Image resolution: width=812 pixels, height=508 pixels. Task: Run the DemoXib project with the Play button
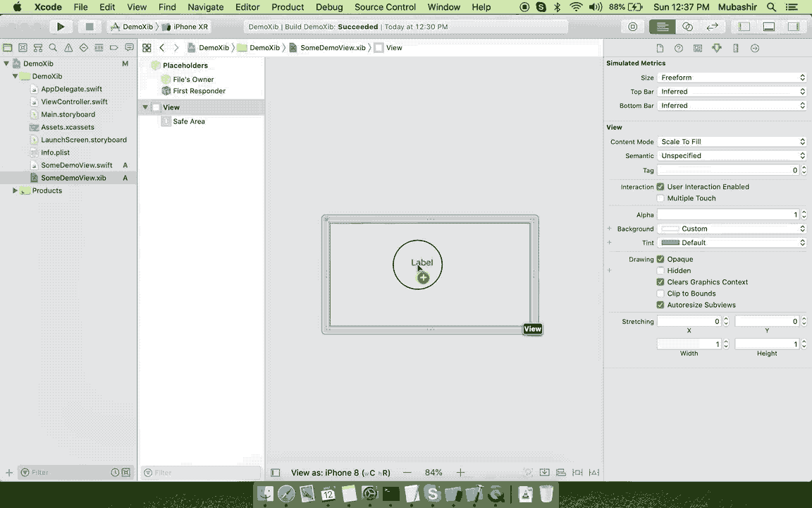[x=61, y=26]
